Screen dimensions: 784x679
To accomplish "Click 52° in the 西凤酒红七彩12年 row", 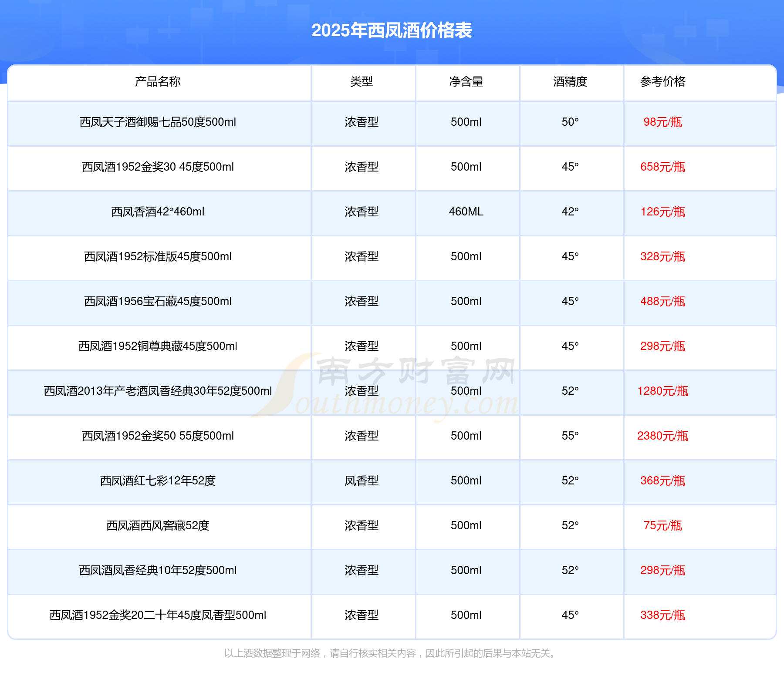I will pos(570,481).
